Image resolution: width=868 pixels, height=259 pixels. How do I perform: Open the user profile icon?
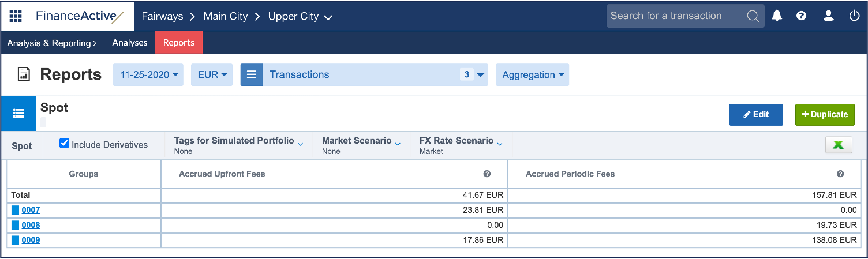tap(828, 16)
